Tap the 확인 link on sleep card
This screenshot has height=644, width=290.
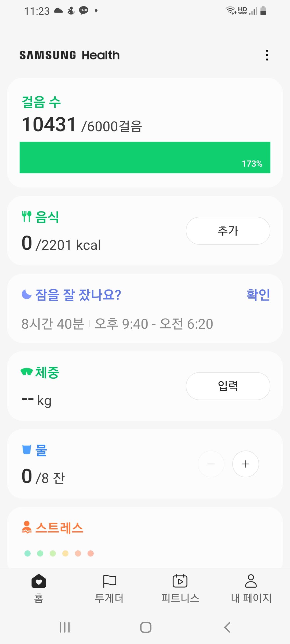click(x=258, y=295)
